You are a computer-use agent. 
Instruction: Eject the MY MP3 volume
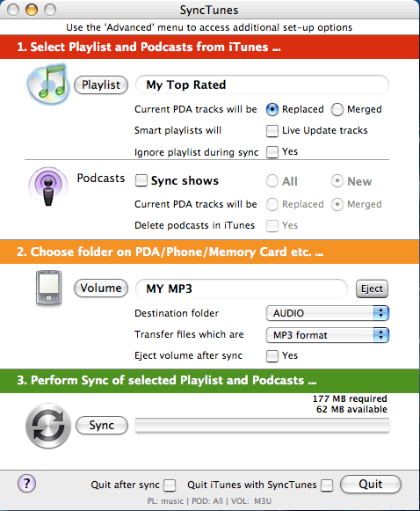point(372,288)
